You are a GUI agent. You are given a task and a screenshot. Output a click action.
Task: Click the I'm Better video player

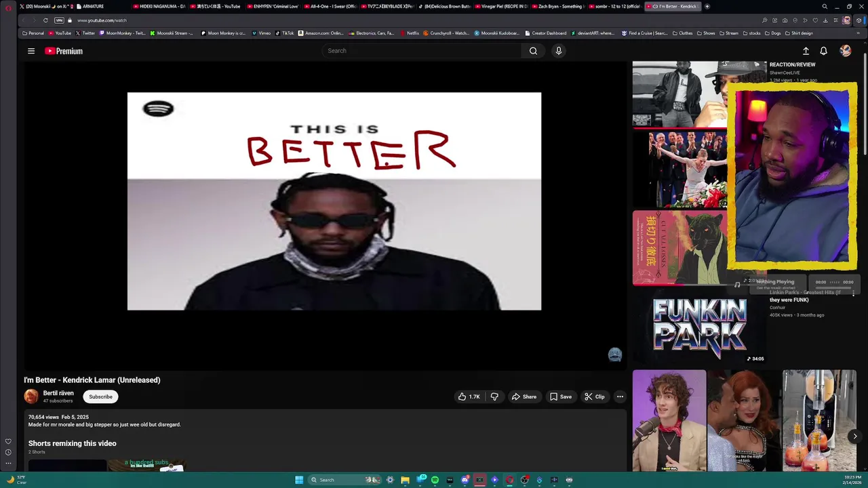click(325, 216)
